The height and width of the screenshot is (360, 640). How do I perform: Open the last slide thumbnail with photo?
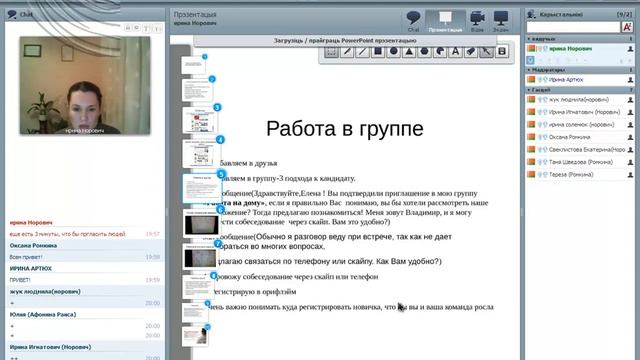click(x=195, y=337)
